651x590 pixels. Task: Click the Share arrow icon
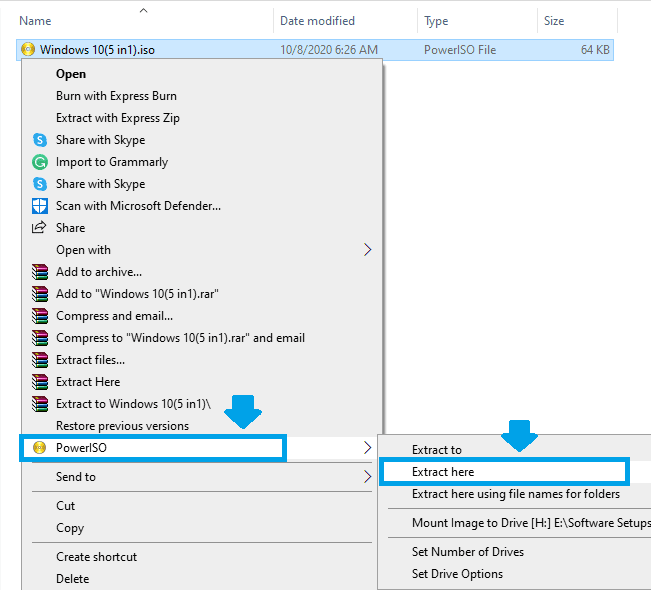coord(39,228)
